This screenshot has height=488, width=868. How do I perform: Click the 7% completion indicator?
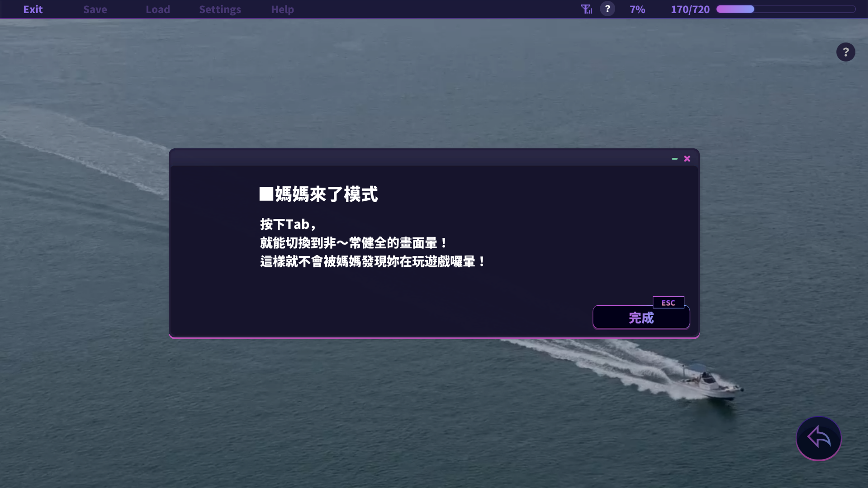click(x=637, y=9)
